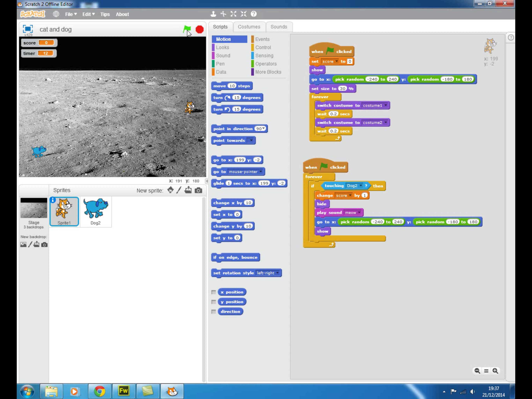Viewport: 532px width, 399px height.
Task: Enable the y position checkbox
Action: coord(214,302)
